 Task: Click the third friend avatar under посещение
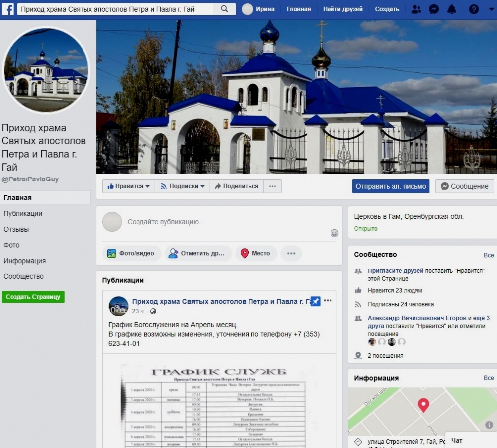point(392,342)
